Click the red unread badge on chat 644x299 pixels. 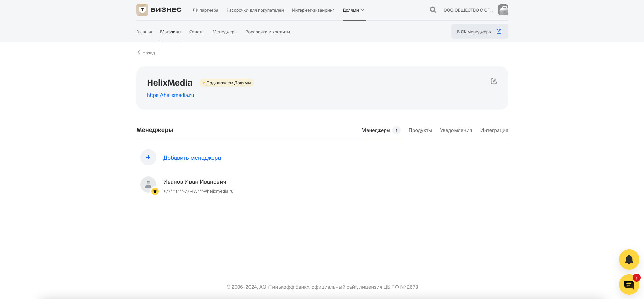coord(636,278)
